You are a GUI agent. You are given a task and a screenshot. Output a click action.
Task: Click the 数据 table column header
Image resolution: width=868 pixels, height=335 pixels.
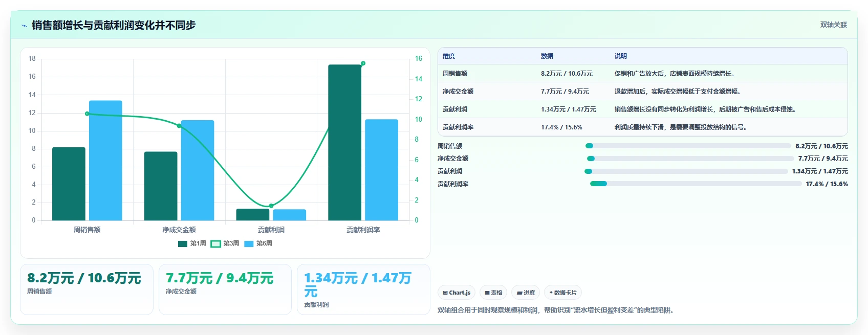547,56
